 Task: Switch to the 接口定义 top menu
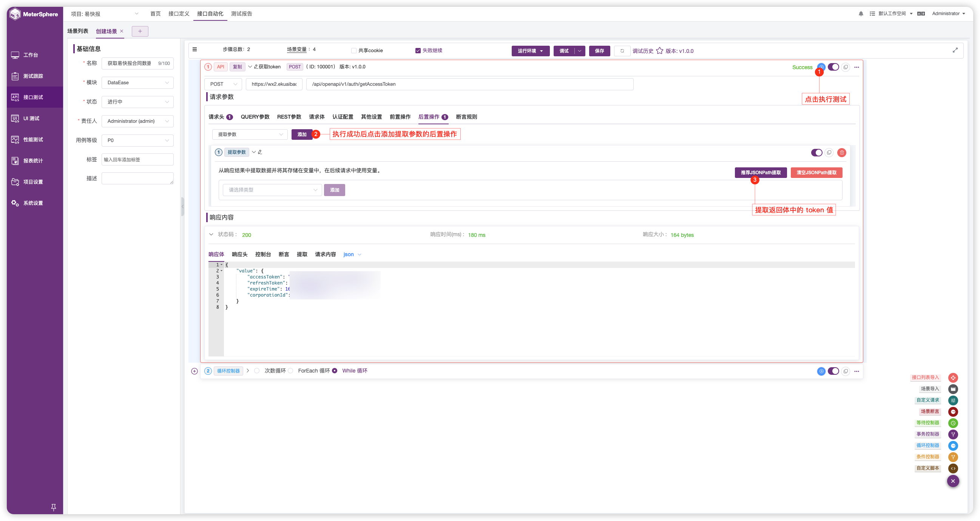tap(178, 14)
